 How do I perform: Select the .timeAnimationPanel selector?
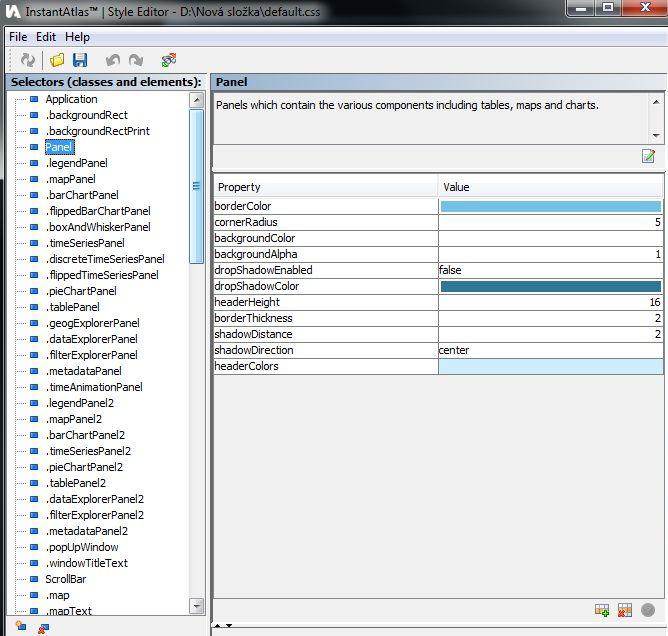(94, 387)
